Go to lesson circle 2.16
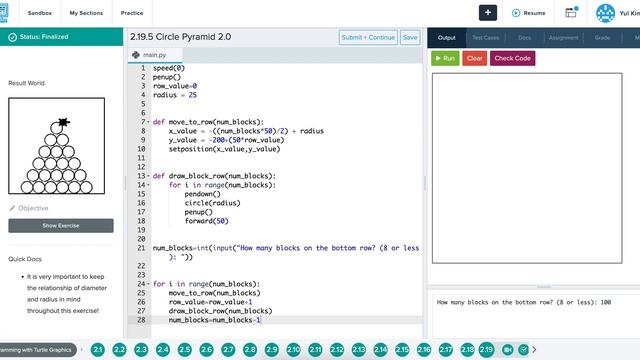The width and height of the screenshot is (640, 360). [424, 350]
